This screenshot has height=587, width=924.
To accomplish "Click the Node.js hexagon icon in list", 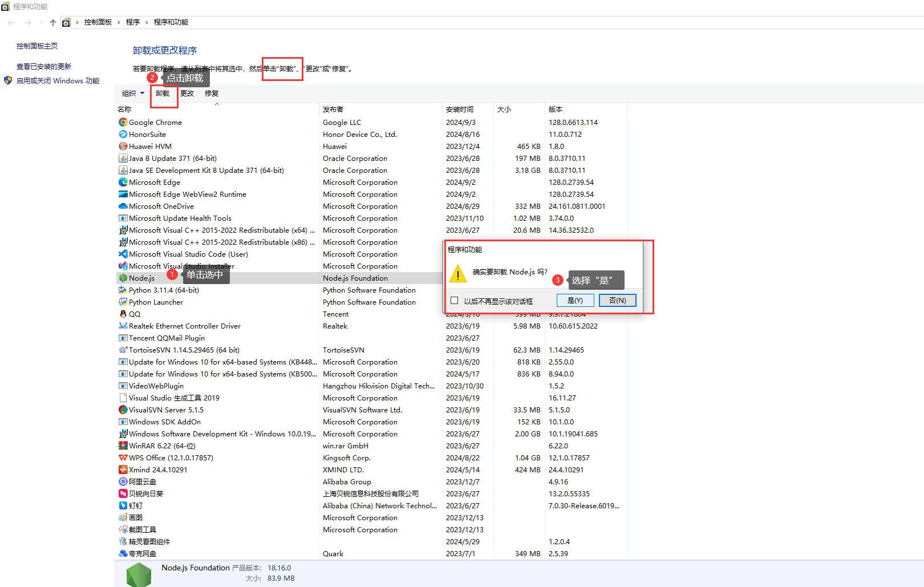I will pos(123,278).
